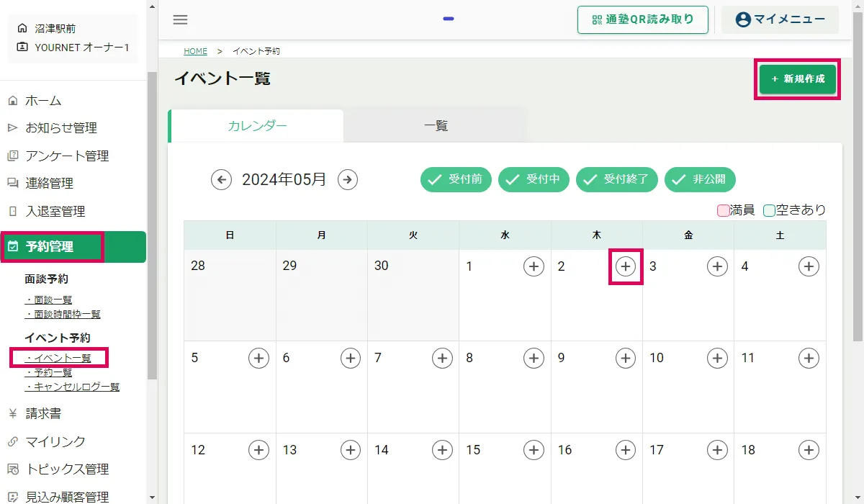Add event on May 9 plus icon

tap(626, 358)
